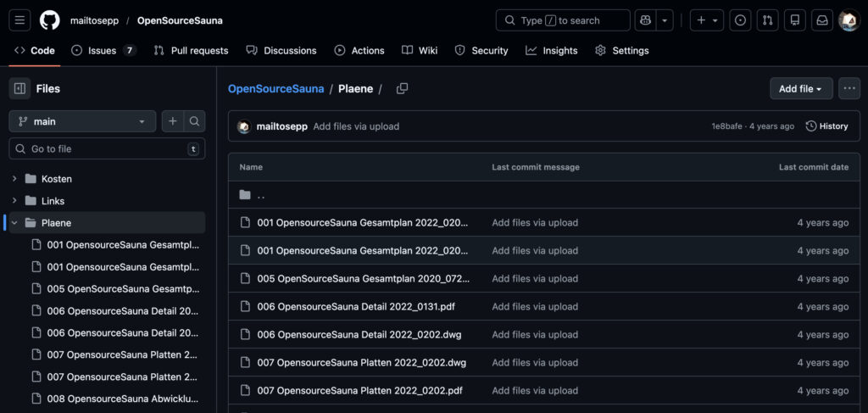
Task: View pull requests via header icon
Action: [x=767, y=20]
